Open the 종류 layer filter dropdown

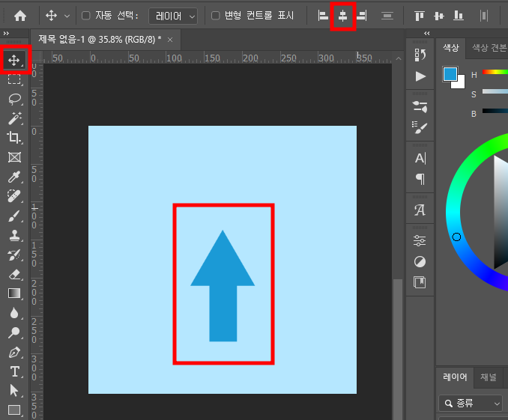(472, 404)
